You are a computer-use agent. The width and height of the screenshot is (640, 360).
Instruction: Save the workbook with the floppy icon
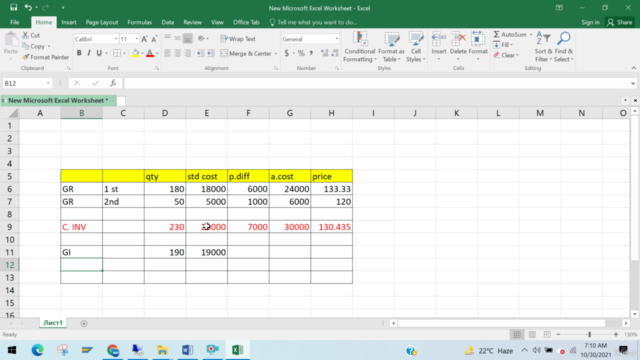(x=13, y=7)
